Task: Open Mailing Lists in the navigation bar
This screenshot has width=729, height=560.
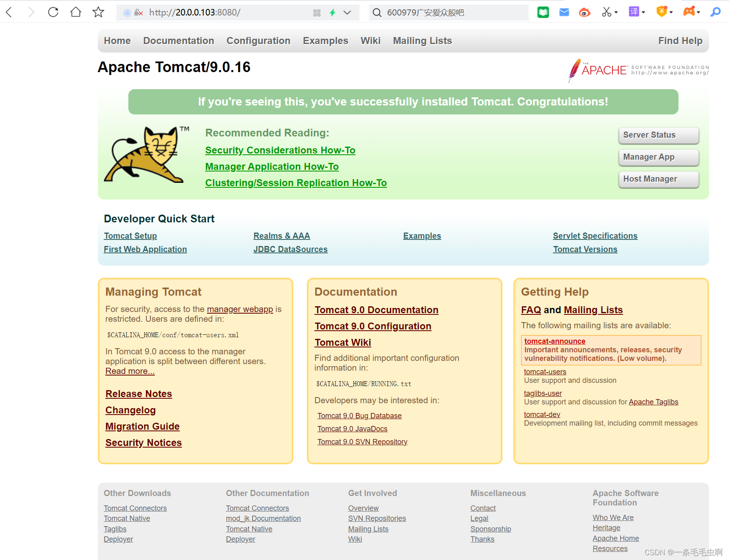Action: tap(423, 41)
